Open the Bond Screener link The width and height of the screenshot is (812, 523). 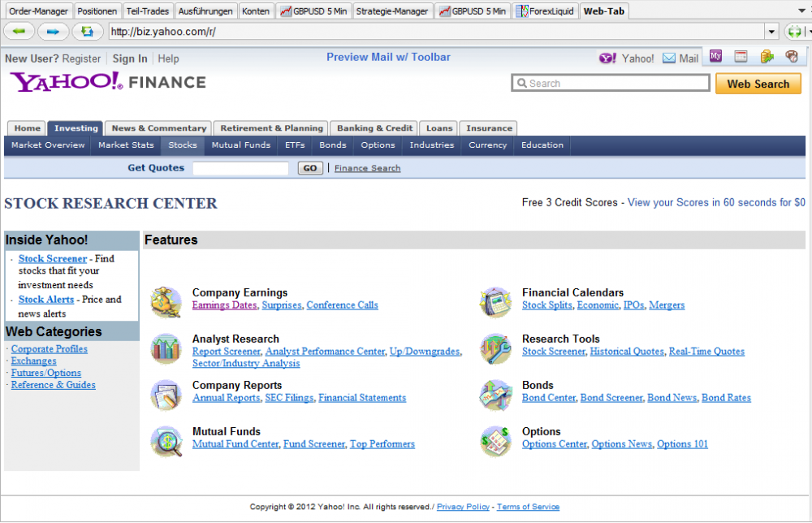click(x=611, y=398)
